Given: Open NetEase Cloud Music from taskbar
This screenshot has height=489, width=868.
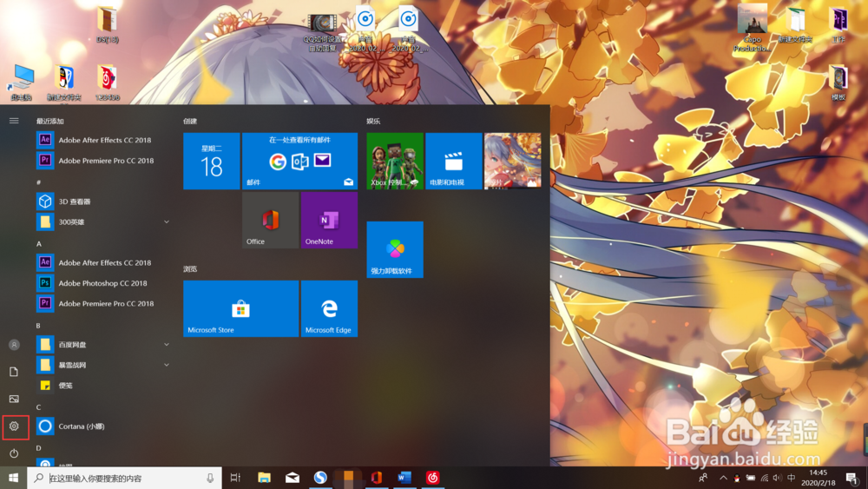Looking at the screenshot, I should pos(433,478).
